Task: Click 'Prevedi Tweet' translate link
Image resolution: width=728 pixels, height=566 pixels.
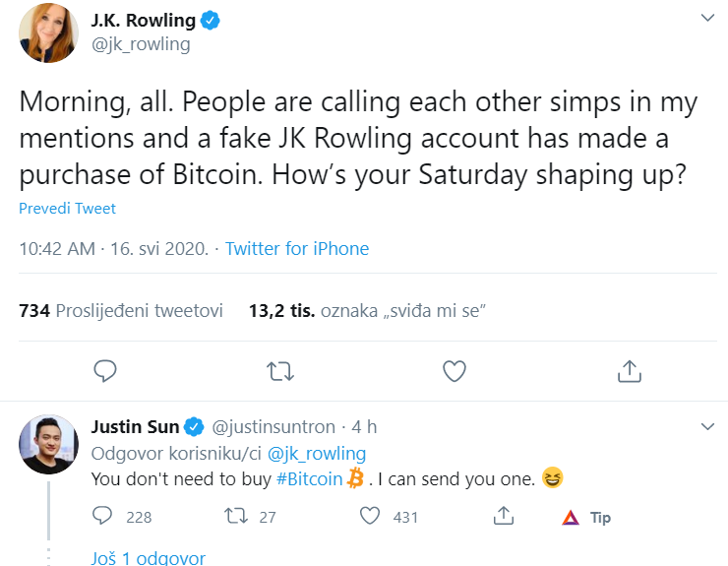Action: pyautogui.click(x=67, y=209)
